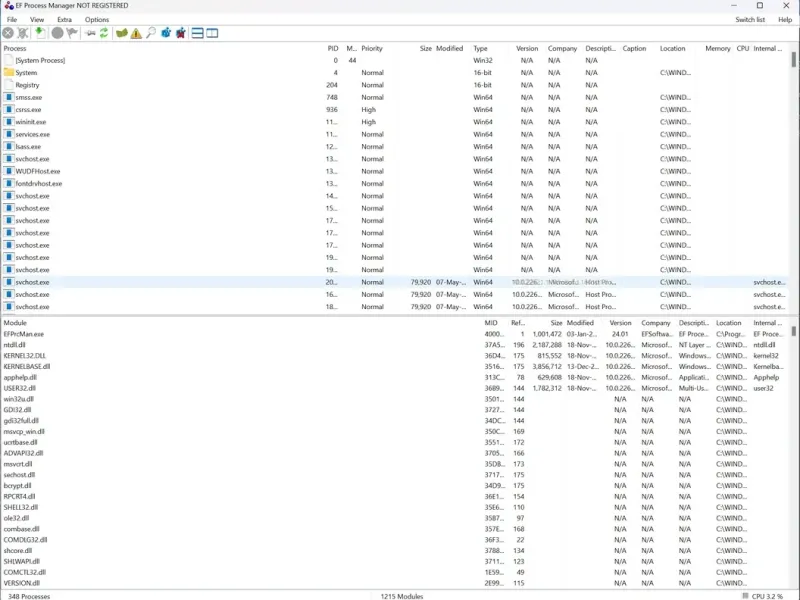Select the COMDLG32.dll module row
The height and width of the screenshot is (600, 800).
(395, 540)
